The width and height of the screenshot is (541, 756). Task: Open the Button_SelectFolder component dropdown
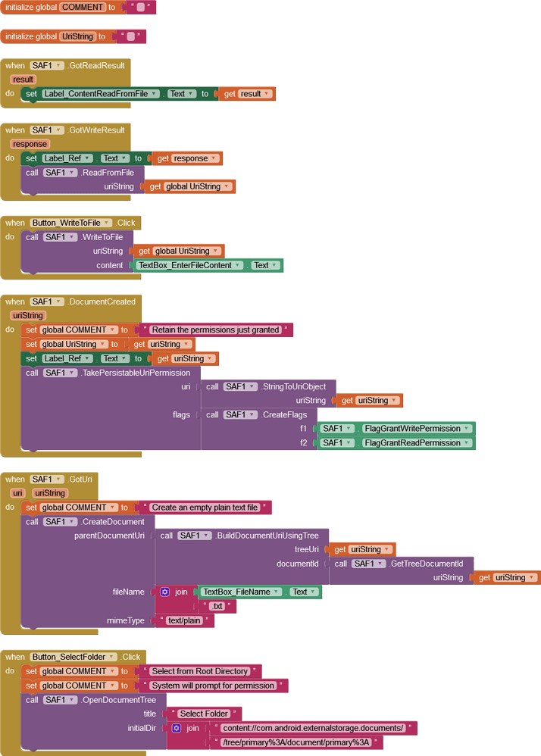73,657
